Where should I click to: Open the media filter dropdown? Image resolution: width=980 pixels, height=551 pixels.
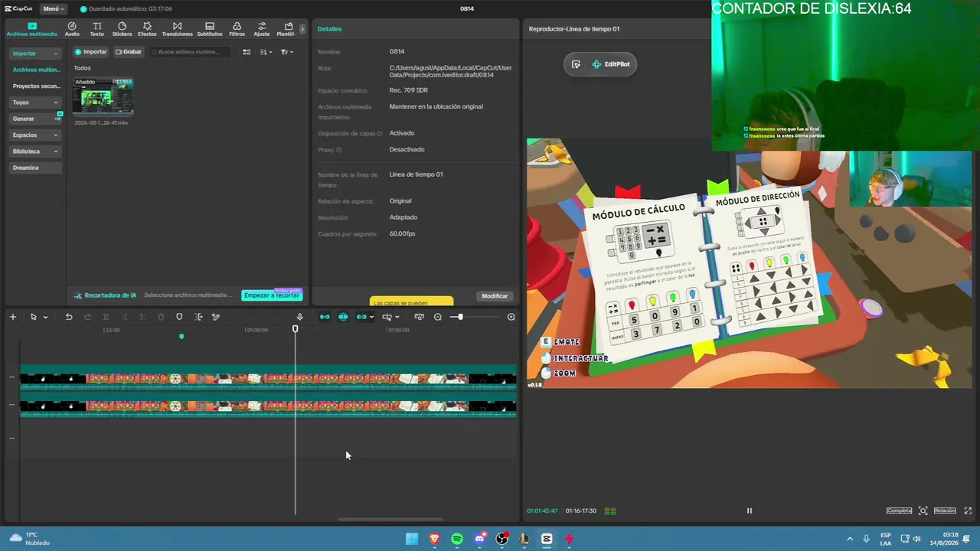[x=286, y=52]
